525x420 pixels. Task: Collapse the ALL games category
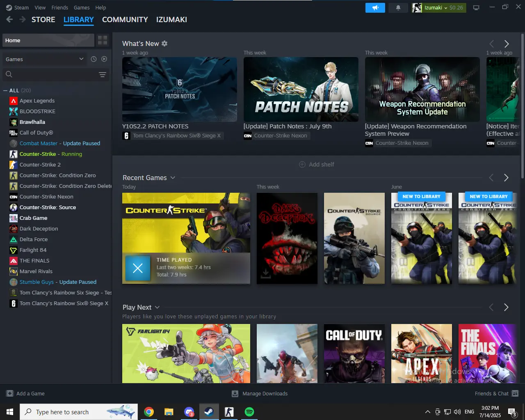[5, 90]
